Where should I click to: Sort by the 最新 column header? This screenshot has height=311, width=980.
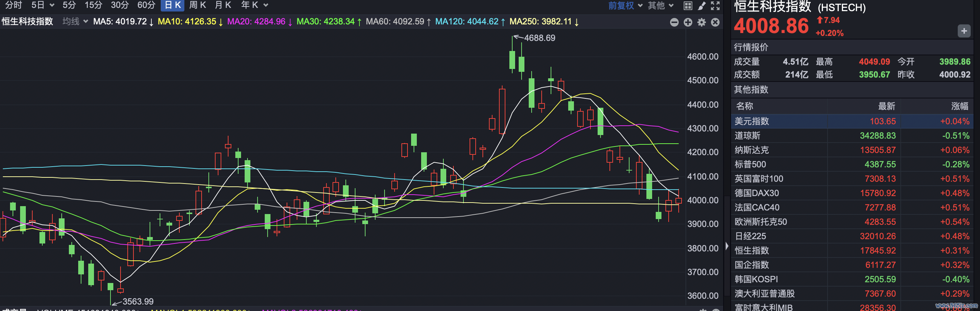point(886,106)
